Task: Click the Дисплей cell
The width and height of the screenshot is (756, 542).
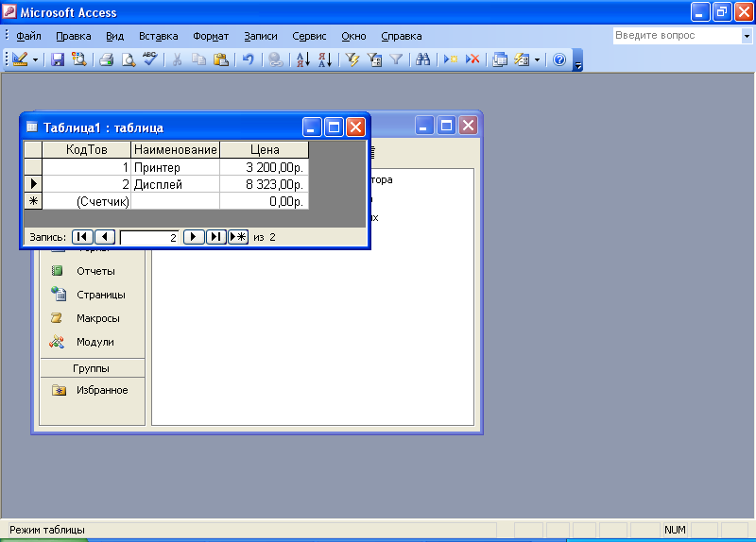Action: tap(176, 184)
